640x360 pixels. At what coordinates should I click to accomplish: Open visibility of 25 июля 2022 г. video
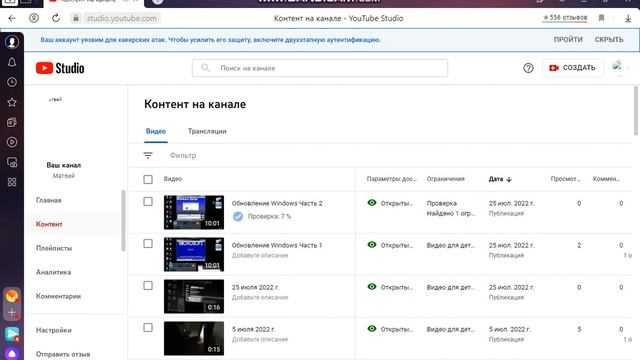pyautogui.click(x=390, y=287)
